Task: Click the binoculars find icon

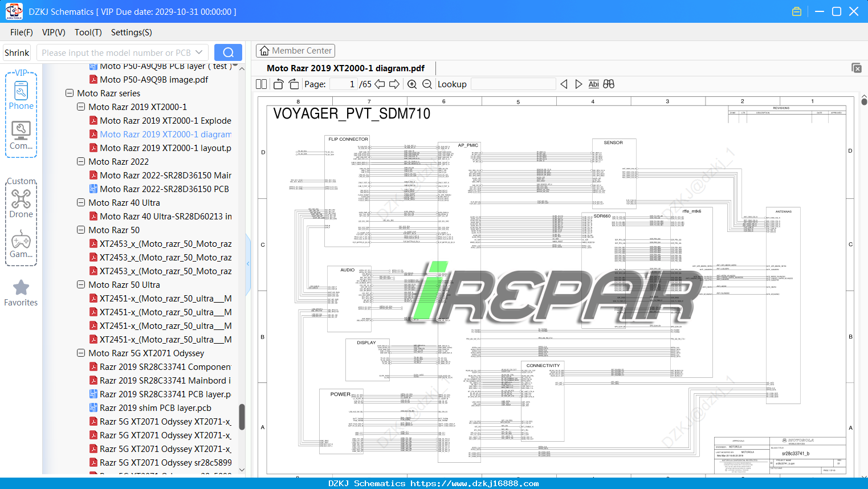Action: pos(609,84)
